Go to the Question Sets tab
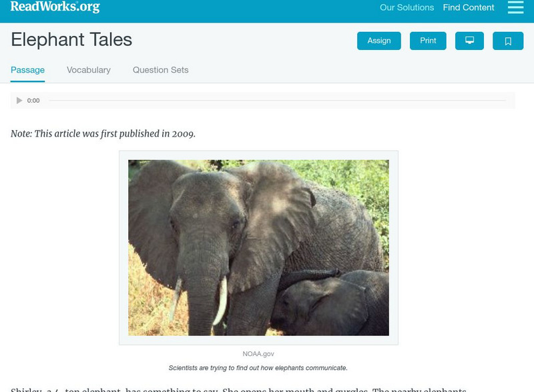534x392 pixels. (160, 70)
